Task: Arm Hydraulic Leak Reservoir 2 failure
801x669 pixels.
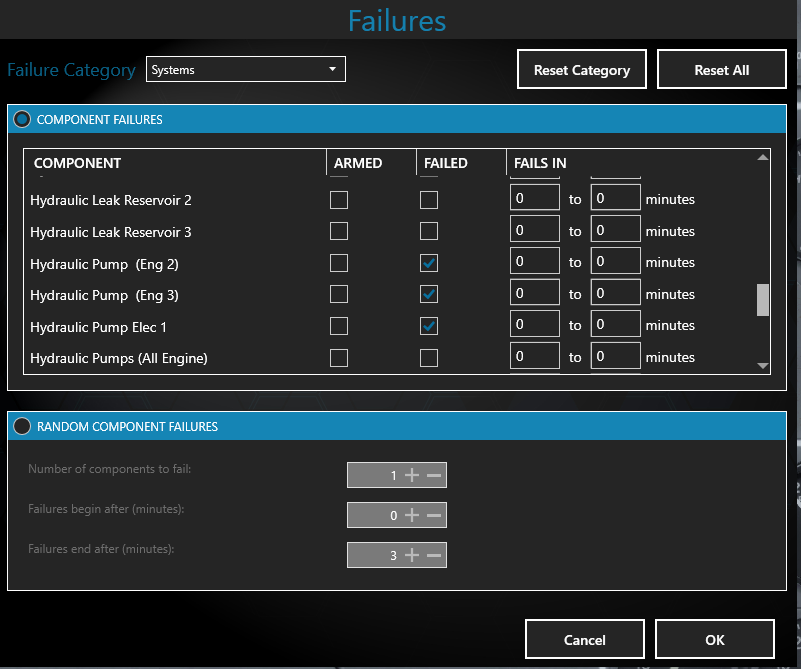Action: [x=339, y=200]
